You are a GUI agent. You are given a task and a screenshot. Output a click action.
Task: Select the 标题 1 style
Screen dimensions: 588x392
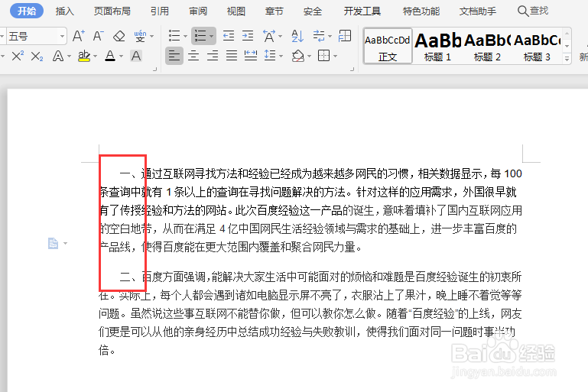point(437,46)
